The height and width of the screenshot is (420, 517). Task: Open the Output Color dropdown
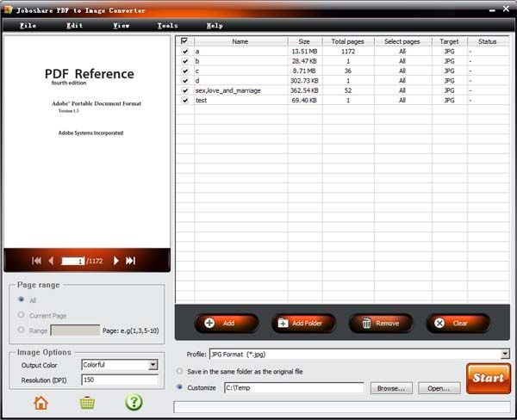pyautogui.click(x=153, y=365)
